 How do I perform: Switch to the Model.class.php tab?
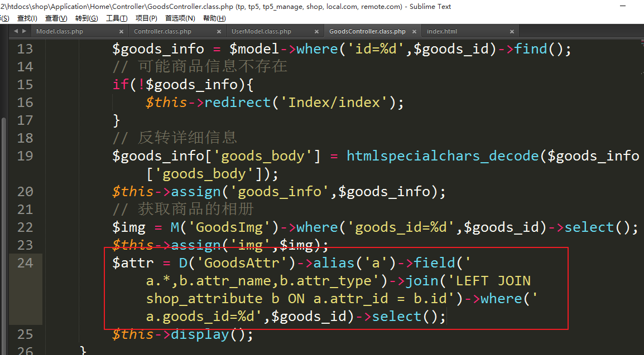(60, 32)
